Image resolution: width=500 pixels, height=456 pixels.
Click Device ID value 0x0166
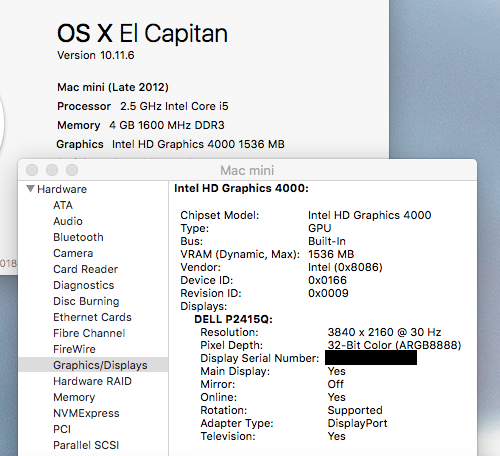coord(327,280)
